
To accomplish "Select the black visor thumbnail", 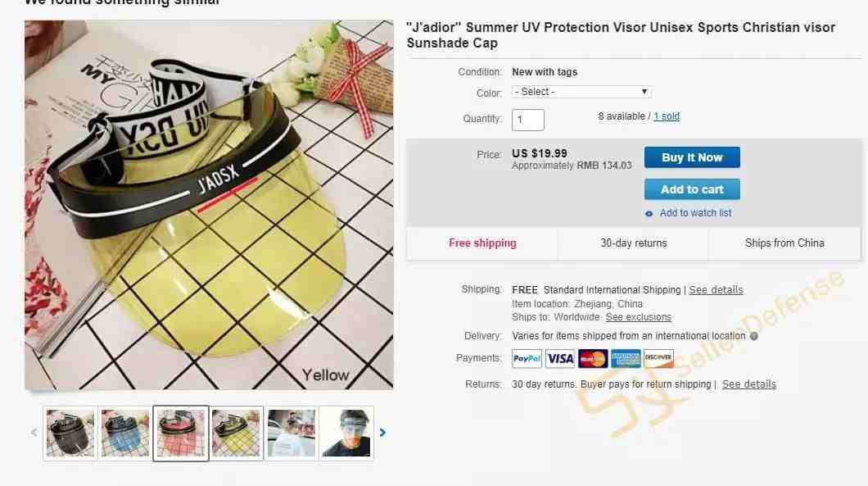I will coord(70,433).
